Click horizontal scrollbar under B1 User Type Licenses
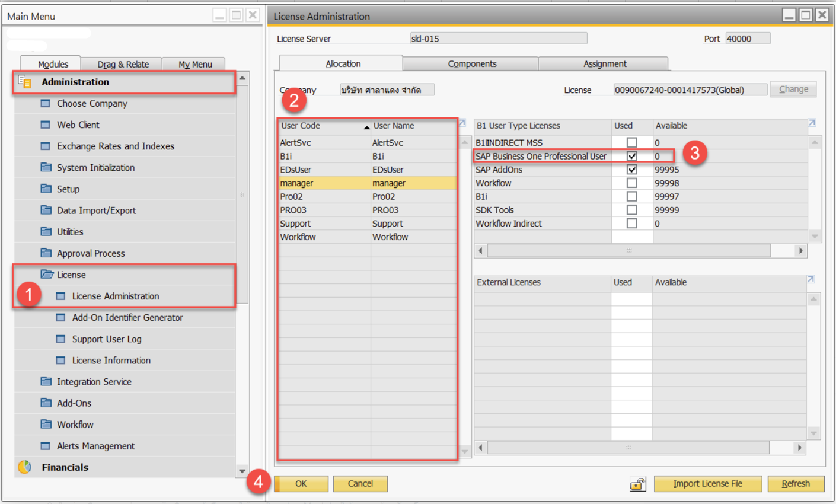The width and height of the screenshot is (836, 504). pyautogui.click(x=628, y=250)
